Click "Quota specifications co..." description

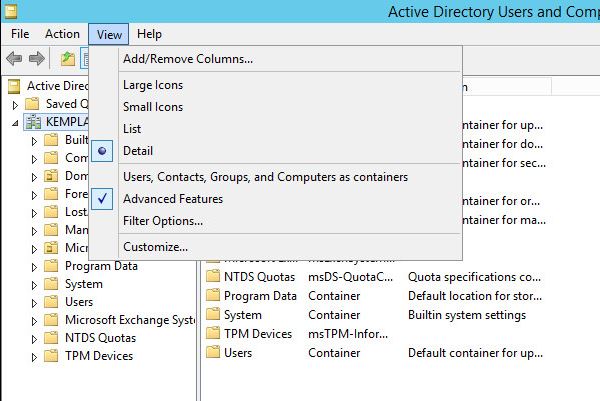(474, 277)
